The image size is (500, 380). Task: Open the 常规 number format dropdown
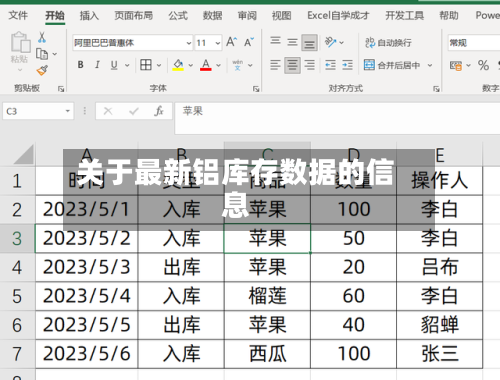(473, 43)
